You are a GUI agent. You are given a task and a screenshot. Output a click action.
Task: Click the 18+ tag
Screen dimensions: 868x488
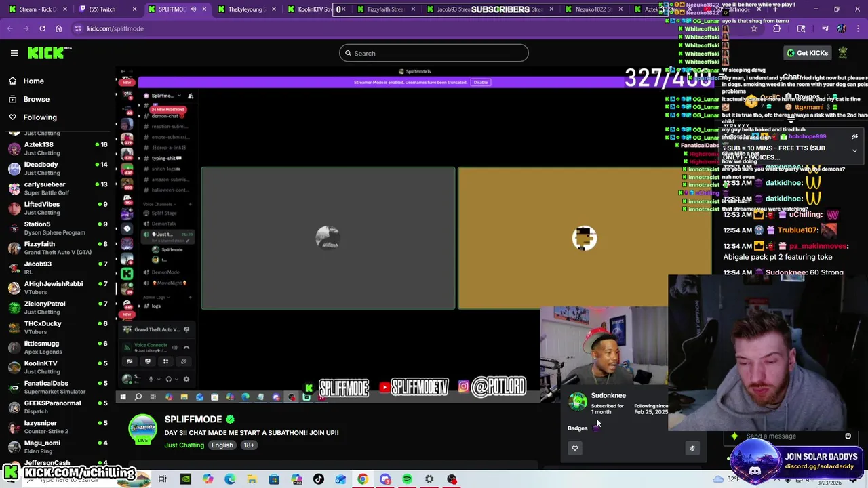[x=249, y=445]
